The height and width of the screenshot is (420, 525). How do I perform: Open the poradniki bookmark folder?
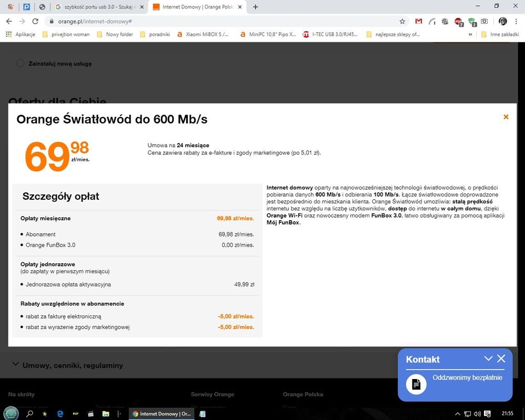(x=155, y=34)
